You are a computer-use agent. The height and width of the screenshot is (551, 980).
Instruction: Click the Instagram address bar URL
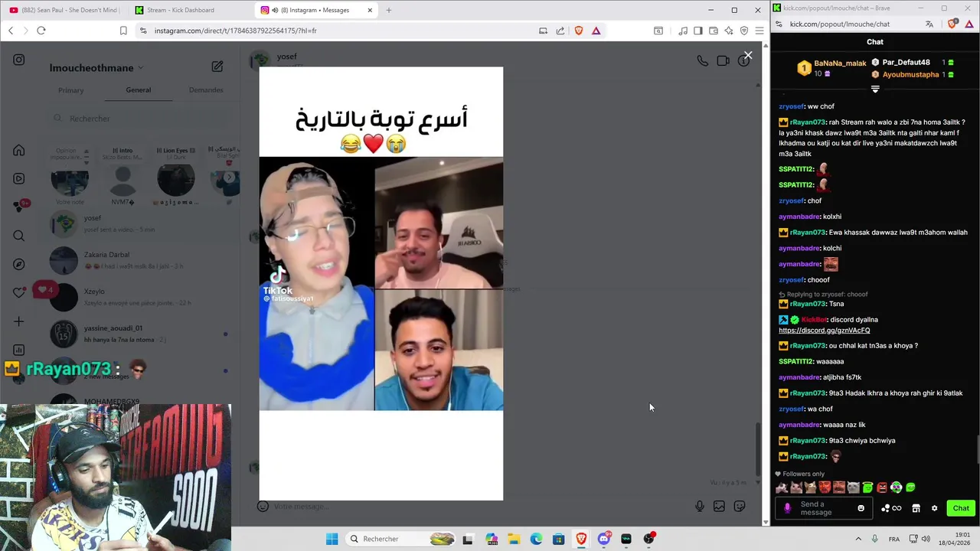pyautogui.click(x=236, y=31)
